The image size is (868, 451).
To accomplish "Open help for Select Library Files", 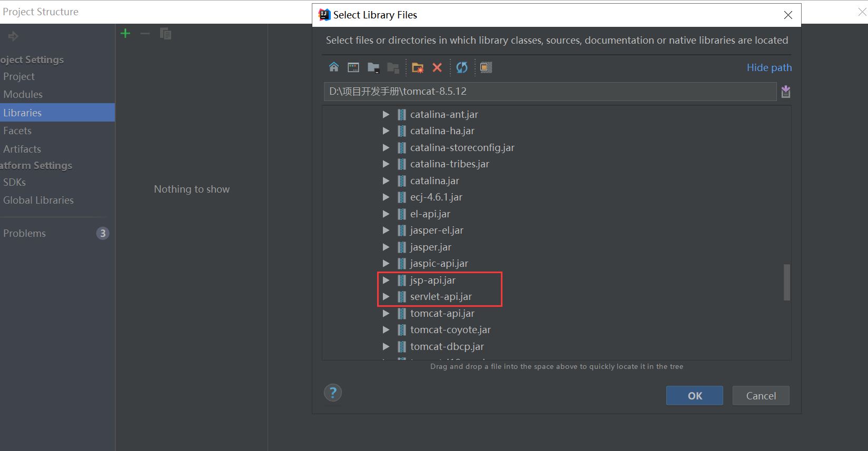I will [333, 393].
